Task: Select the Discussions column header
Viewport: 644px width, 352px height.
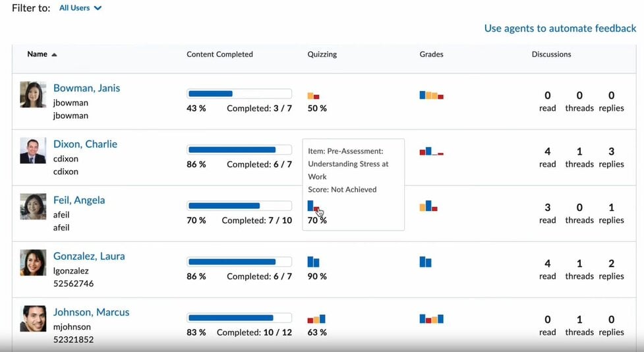Action: pyautogui.click(x=551, y=55)
